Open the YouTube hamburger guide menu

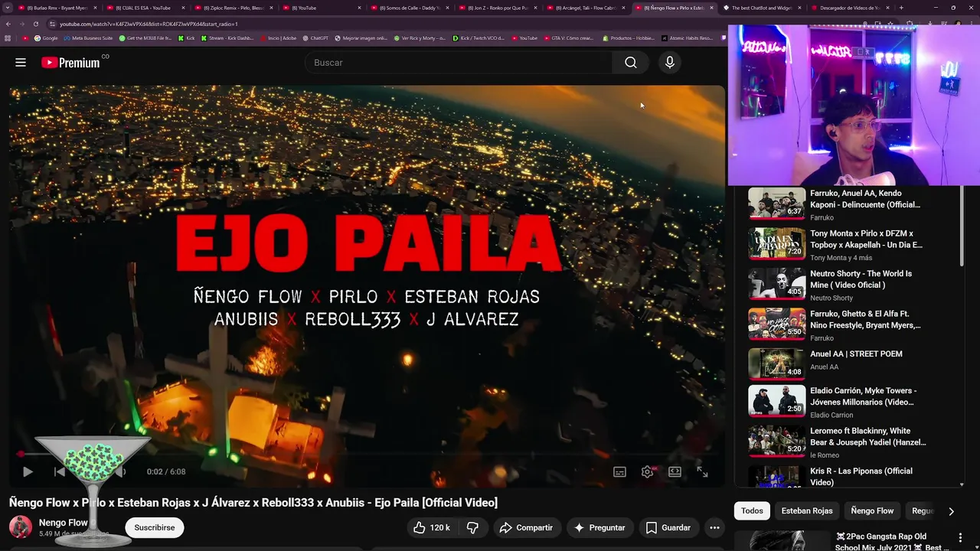[21, 63]
